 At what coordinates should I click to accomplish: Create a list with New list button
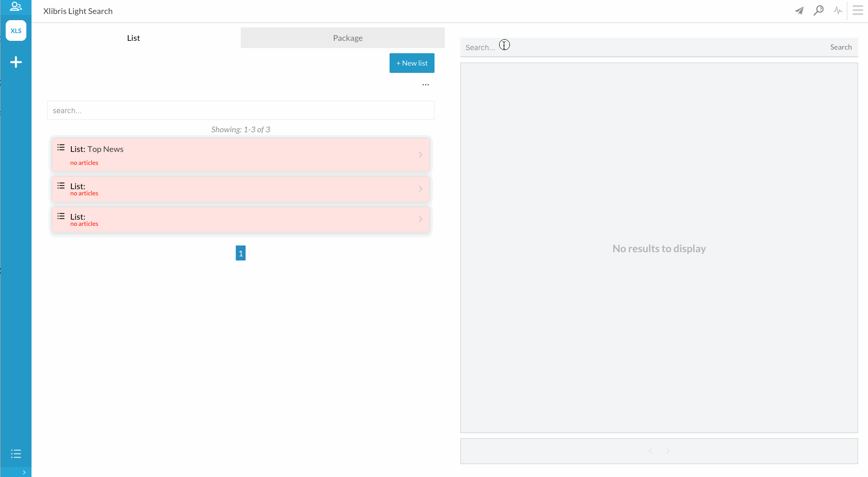click(412, 63)
